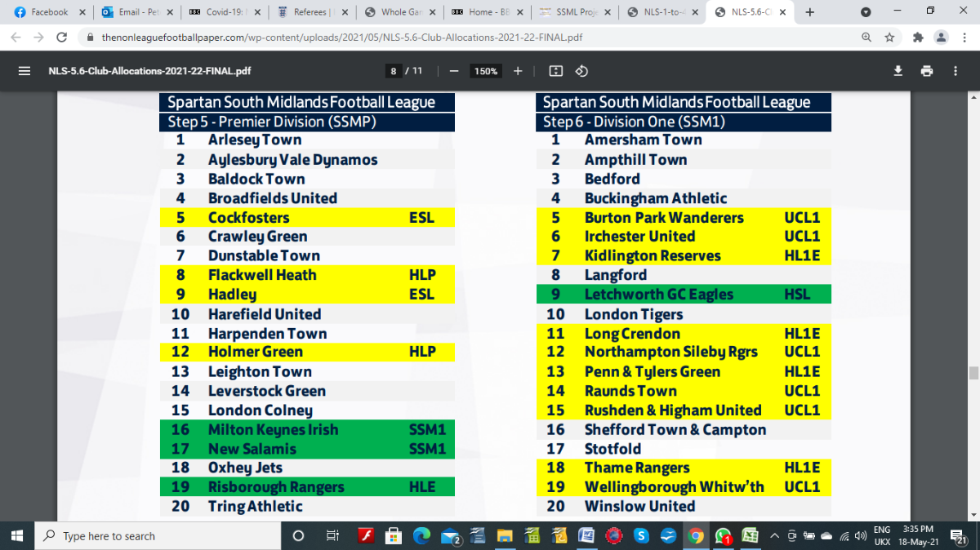
Task: Open Microsoft Store from taskbar
Action: pyautogui.click(x=393, y=536)
